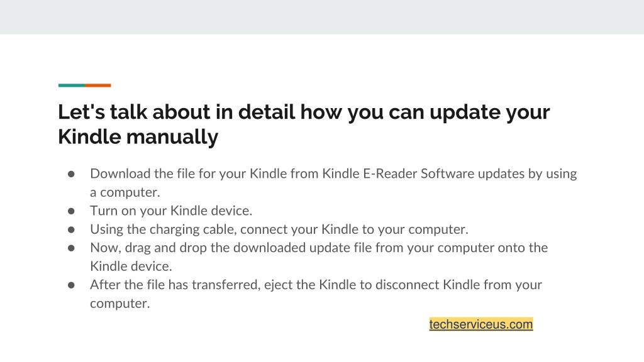Click the bullet dot before "Download the file"
Viewport: 644px width, 362px height.
[x=71, y=174]
